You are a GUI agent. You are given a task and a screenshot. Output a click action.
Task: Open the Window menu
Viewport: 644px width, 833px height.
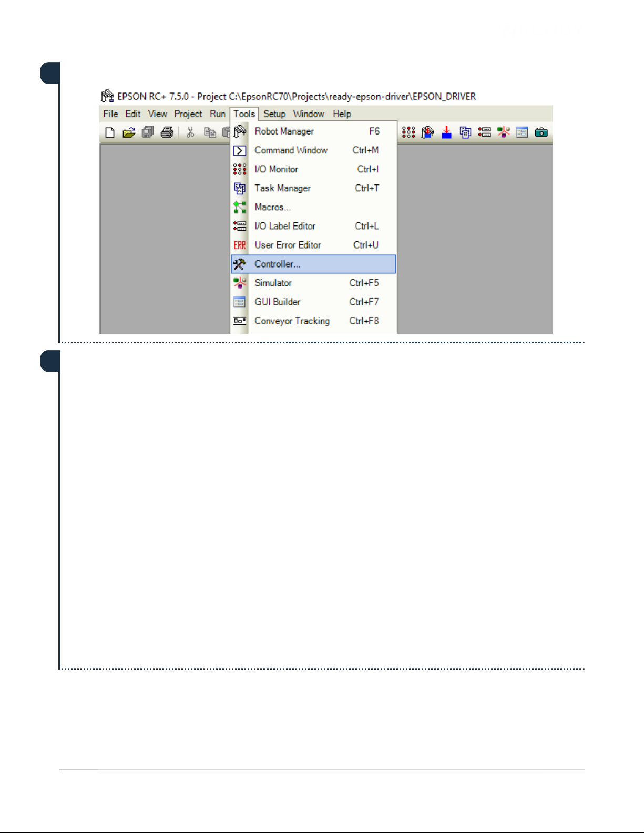click(309, 114)
